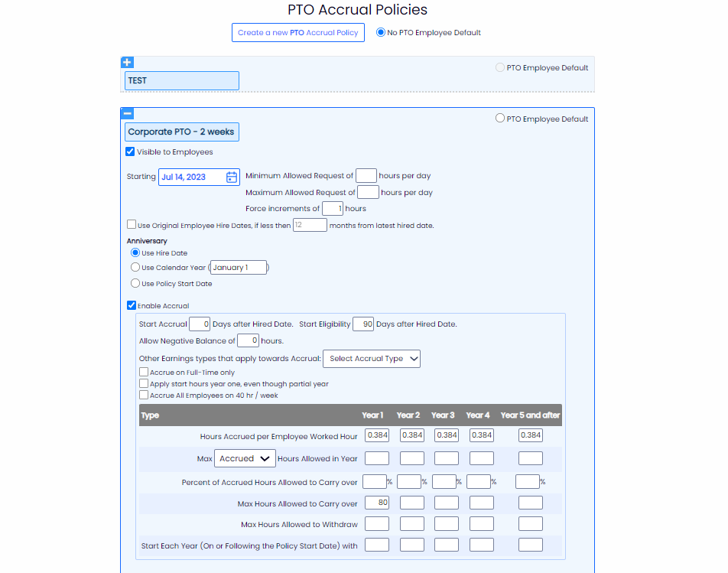This screenshot has height=573, width=728.
Task: Select Use Policy Start Date option
Action: [135, 283]
